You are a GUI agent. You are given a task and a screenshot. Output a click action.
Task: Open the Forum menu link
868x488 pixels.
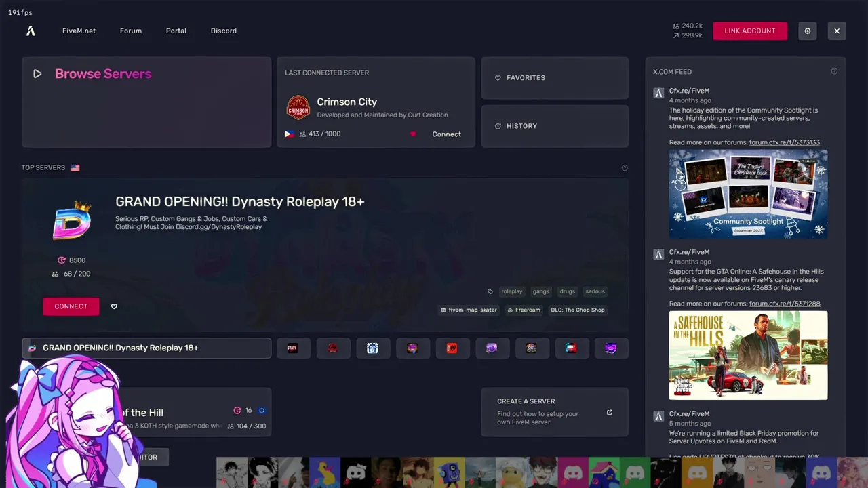point(131,30)
